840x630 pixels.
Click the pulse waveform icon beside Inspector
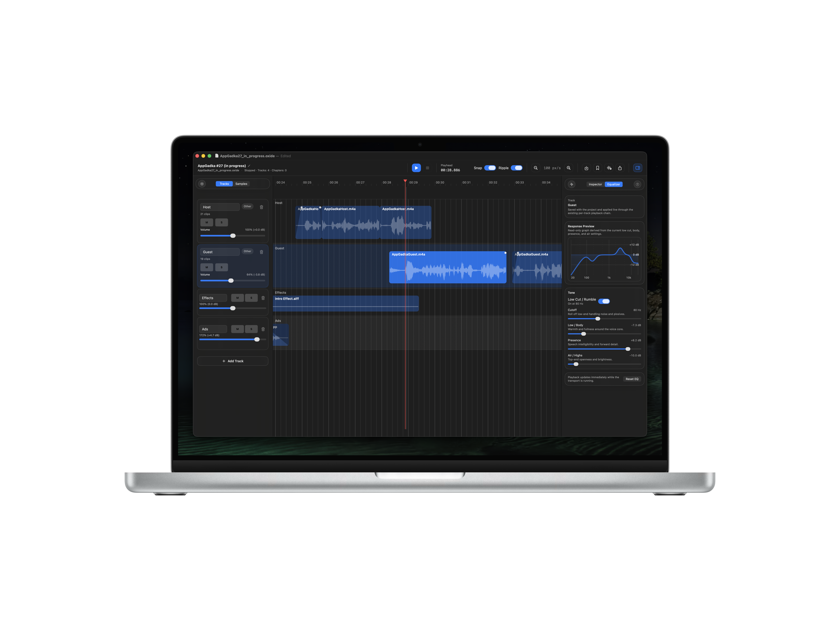(x=571, y=184)
